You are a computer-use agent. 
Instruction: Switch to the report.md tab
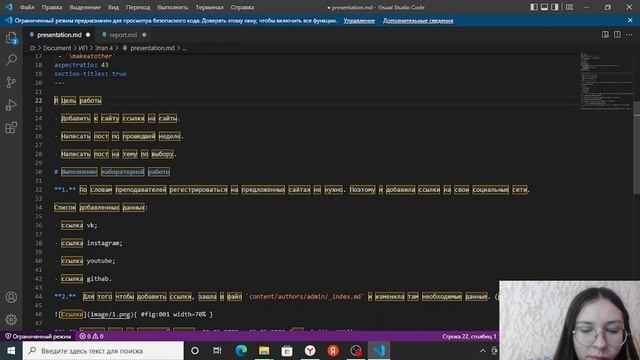pyautogui.click(x=123, y=35)
